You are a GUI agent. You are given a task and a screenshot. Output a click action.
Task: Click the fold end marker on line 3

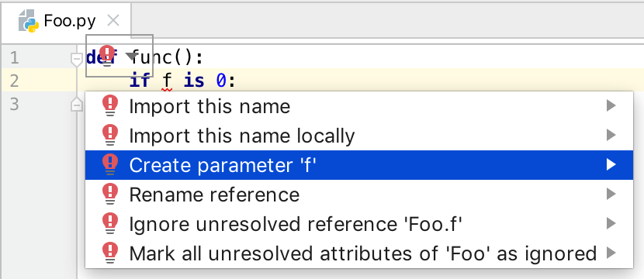coord(77,105)
